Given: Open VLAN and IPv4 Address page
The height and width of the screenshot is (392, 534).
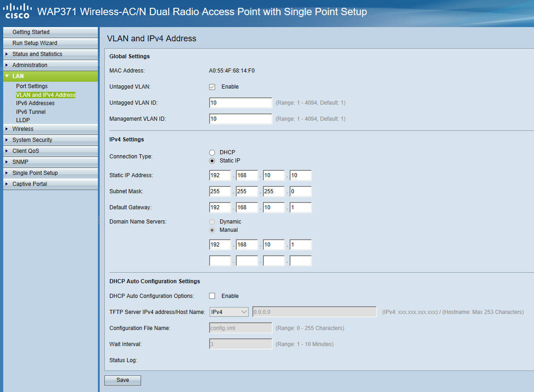Looking at the screenshot, I should (x=45, y=95).
